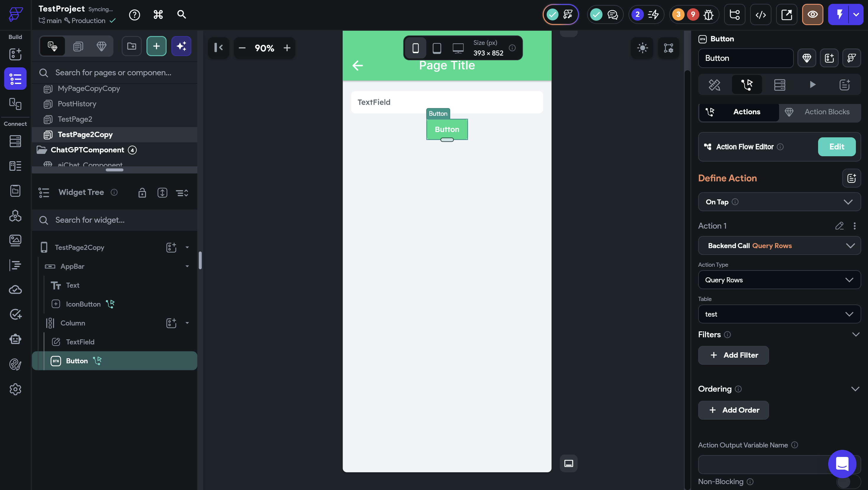Open the Table dropdown showing test

pos(779,314)
